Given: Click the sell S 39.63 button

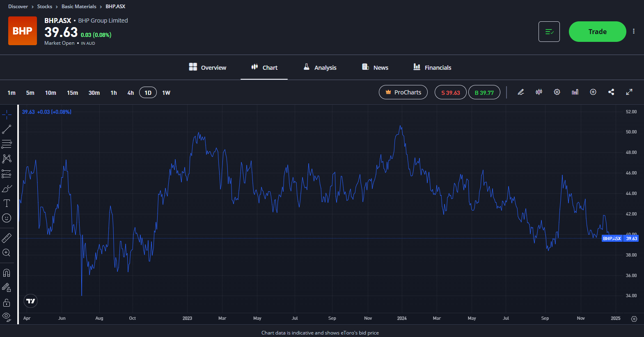Looking at the screenshot, I should click(451, 92).
